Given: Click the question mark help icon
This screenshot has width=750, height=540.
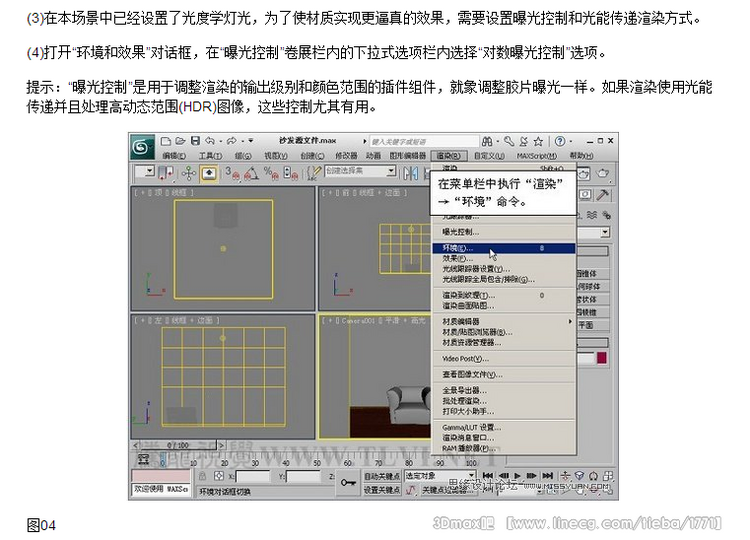Looking at the screenshot, I should (560, 141).
